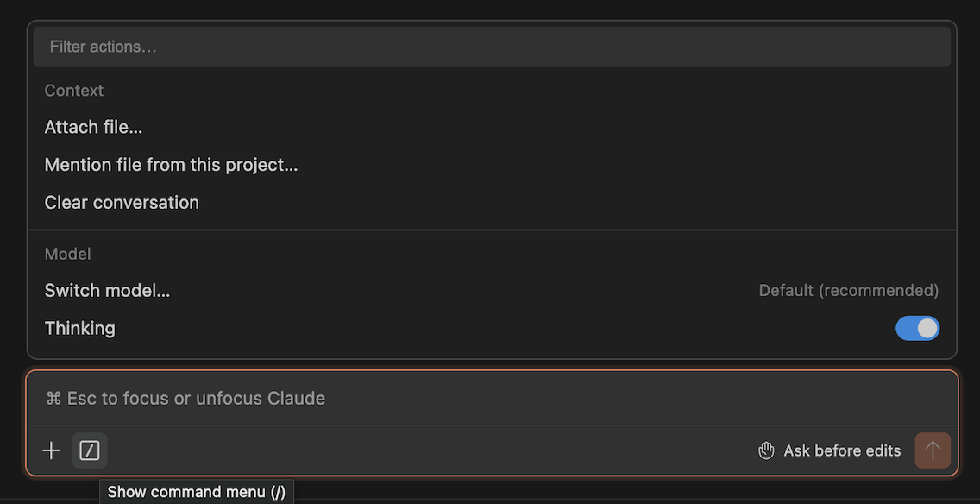Click the Model section header
Viewport: 980px width, 504px height.
pyautogui.click(x=67, y=253)
